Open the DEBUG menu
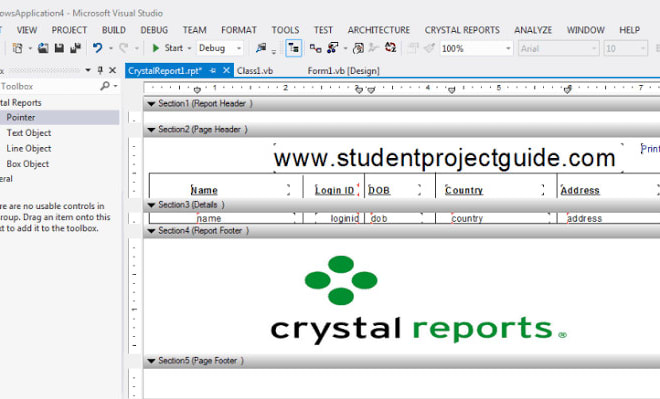The height and width of the screenshot is (399, 660). [154, 30]
